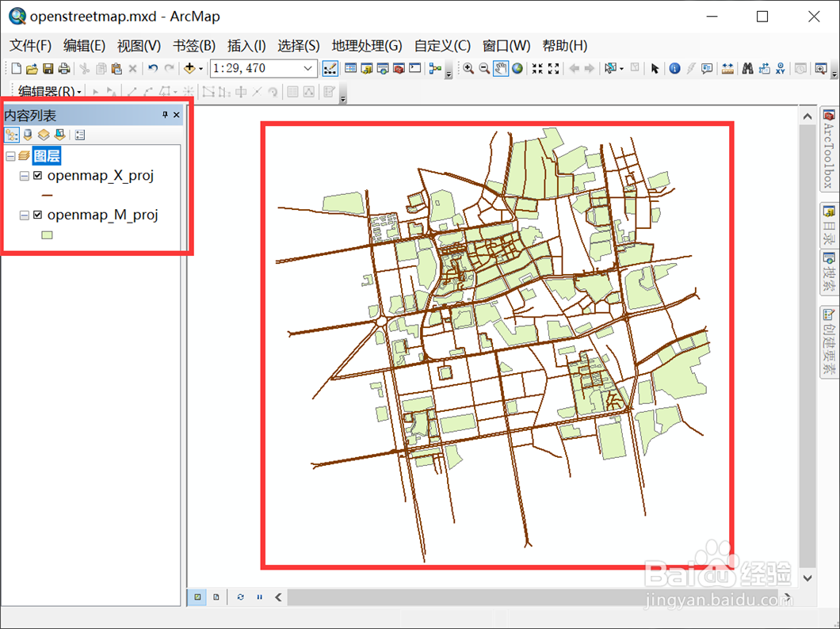This screenshot has height=629, width=840.
Task: Open a map file with folder icon
Action: (x=32, y=68)
